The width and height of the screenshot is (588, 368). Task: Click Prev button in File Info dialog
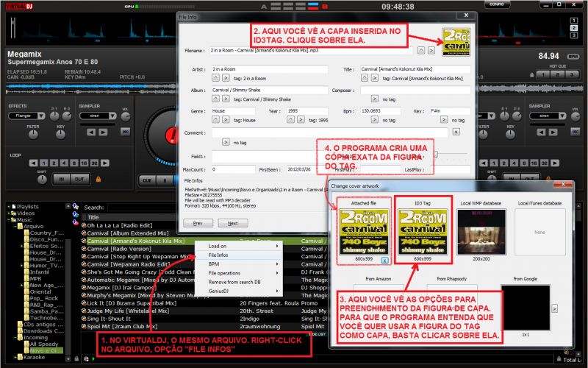[x=198, y=223]
